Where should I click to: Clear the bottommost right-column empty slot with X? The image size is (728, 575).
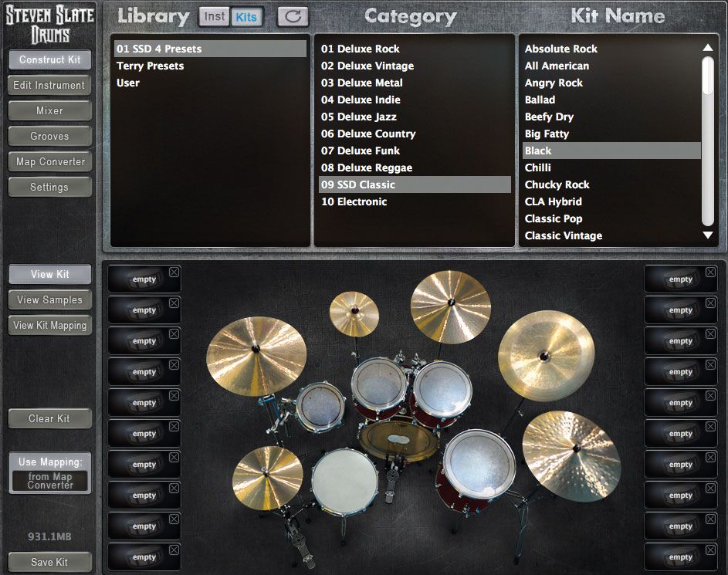(710, 550)
